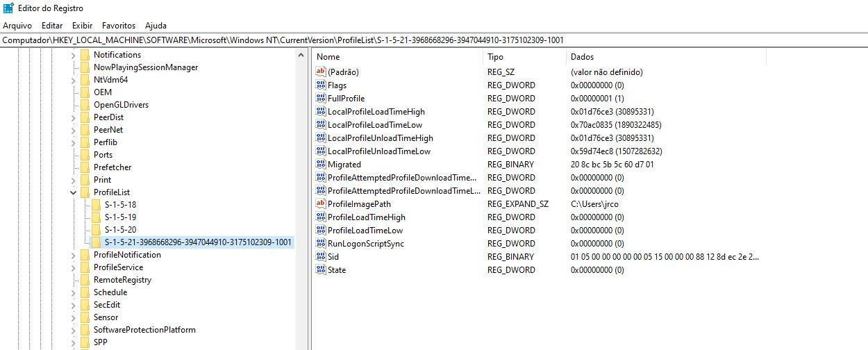
Task: Select the Sid row's REG_BINARY type cell
Action: point(510,257)
